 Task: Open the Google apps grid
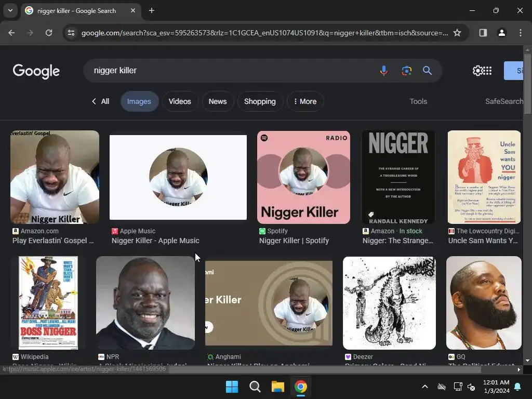[487, 71]
